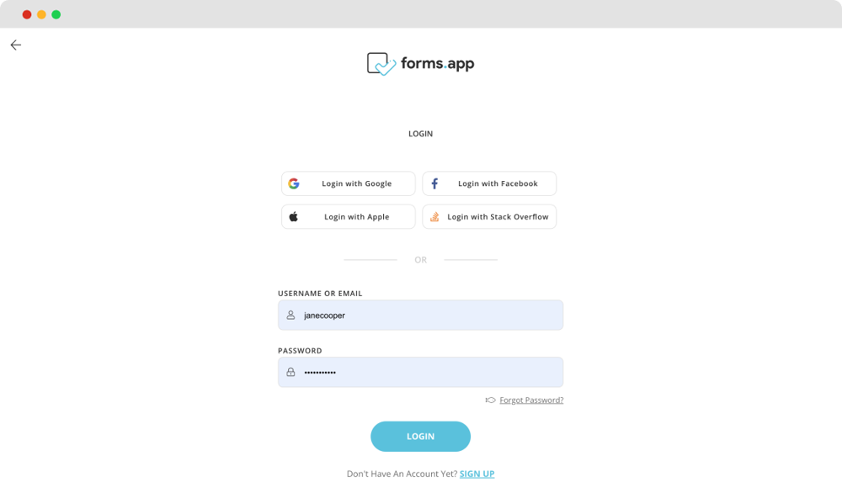Click the padlock icon in the password field

pyautogui.click(x=290, y=372)
